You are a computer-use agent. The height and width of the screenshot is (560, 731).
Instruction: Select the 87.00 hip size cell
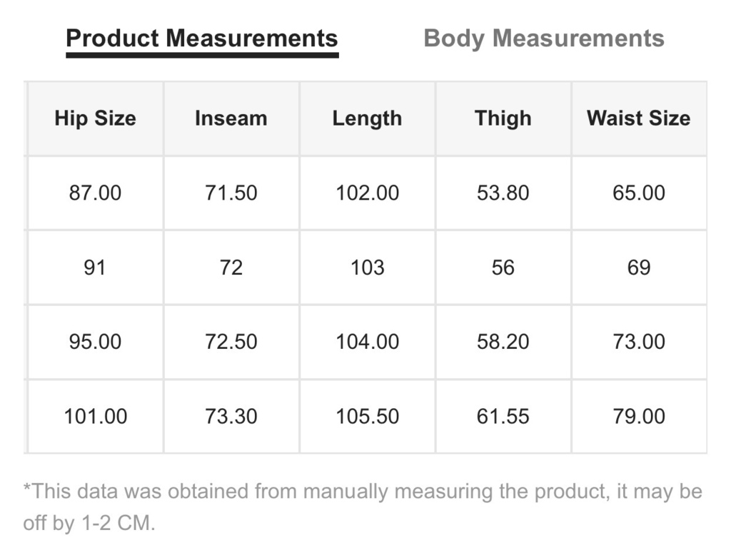(96, 193)
